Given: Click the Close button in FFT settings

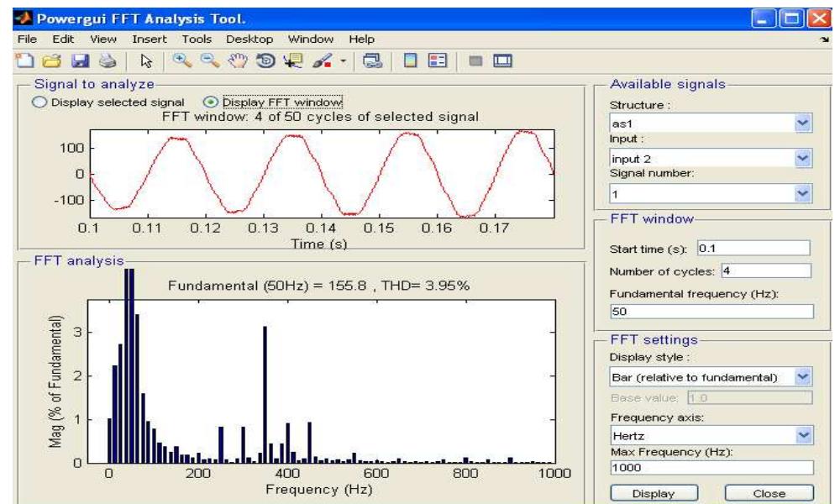Looking at the screenshot, I should [x=769, y=493].
